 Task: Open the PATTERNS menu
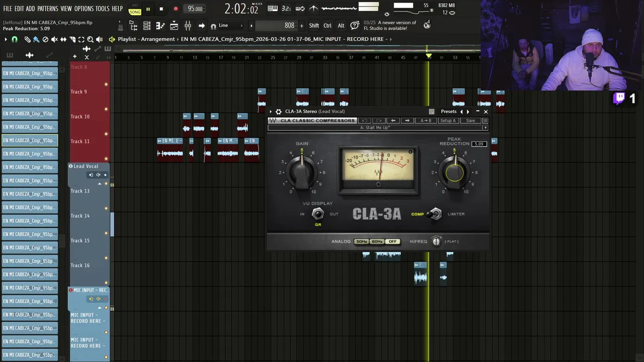click(x=48, y=9)
